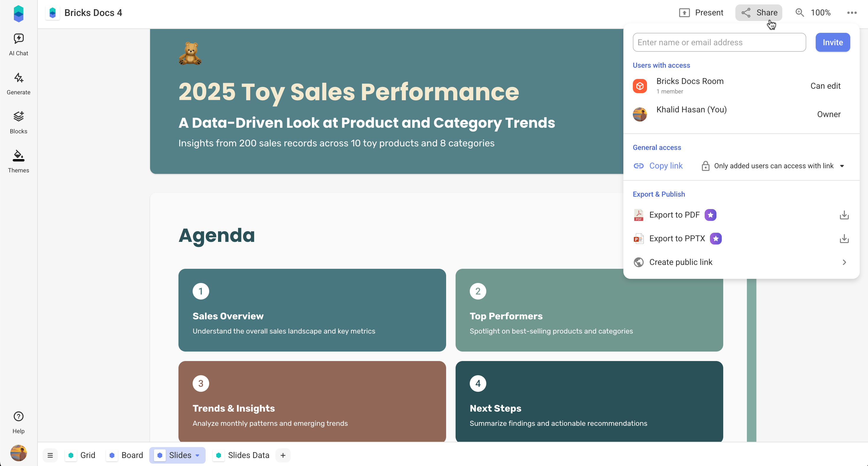Screen dimensions: 868x466
Task: Open the Blocks panel
Action: [x=19, y=123]
